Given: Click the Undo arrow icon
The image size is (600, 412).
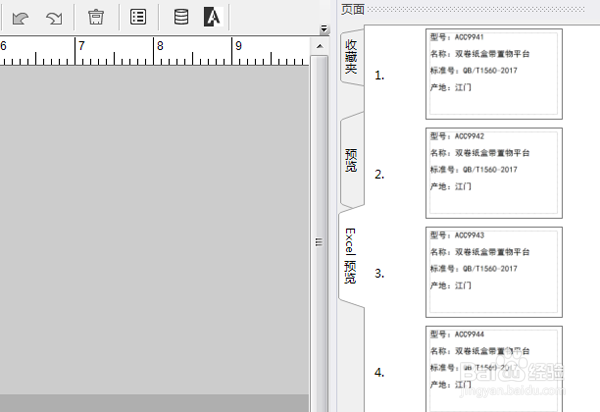Looking at the screenshot, I should point(20,18).
